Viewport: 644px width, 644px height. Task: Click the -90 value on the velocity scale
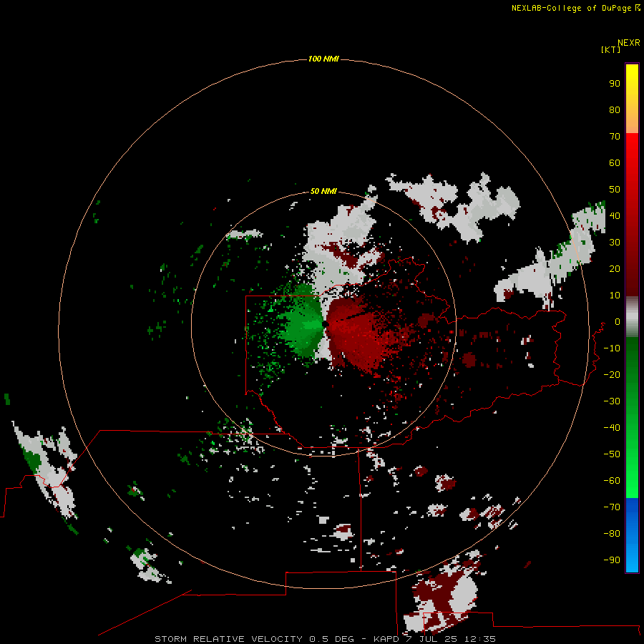click(612, 560)
